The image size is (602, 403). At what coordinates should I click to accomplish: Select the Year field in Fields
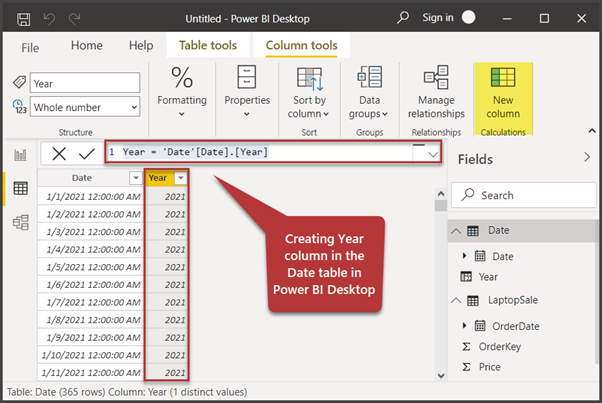point(488,277)
